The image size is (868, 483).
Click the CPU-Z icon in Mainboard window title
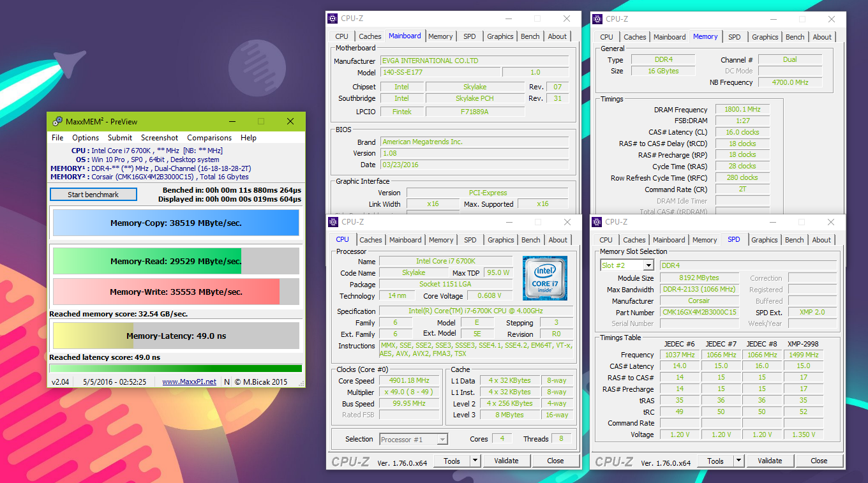(x=333, y=19)
